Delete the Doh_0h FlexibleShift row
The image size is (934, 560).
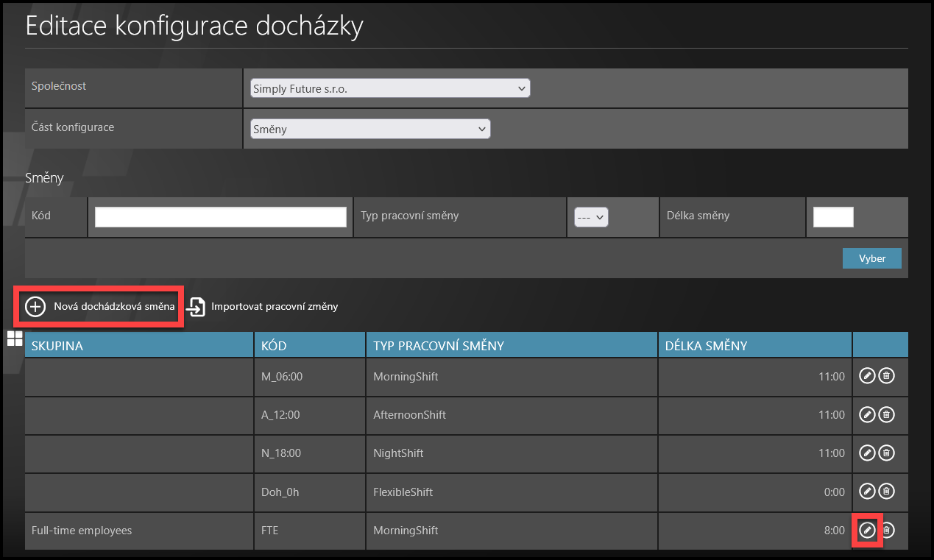(887, 491)
